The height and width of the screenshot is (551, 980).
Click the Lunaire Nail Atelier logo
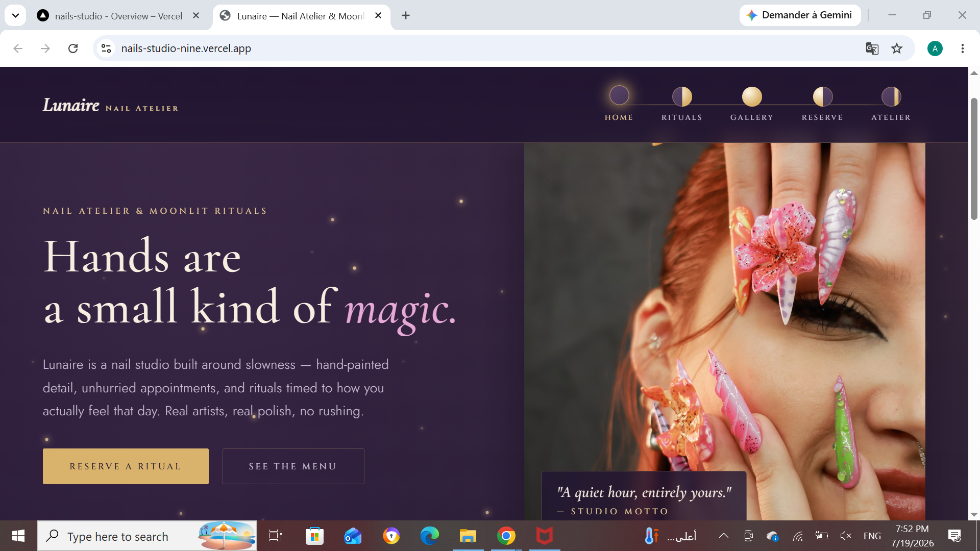pyautogui.click(x=111, y=106)
